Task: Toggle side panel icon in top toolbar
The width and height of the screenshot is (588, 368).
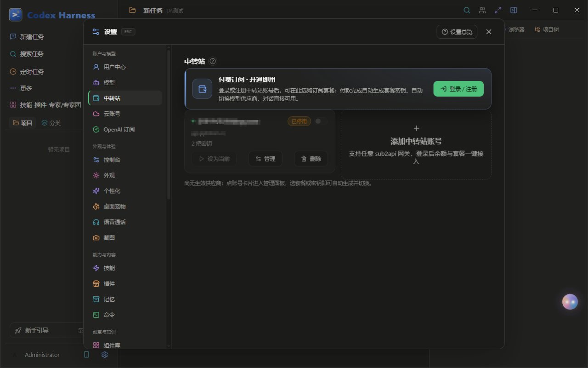Action: pyautogui.click(x=514, y=10)
